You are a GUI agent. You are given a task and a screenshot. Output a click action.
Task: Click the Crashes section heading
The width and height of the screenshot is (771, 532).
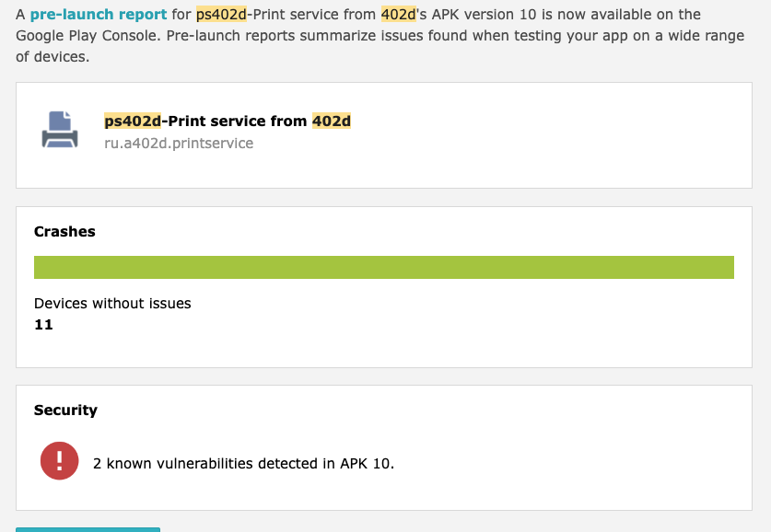[64, 231]
